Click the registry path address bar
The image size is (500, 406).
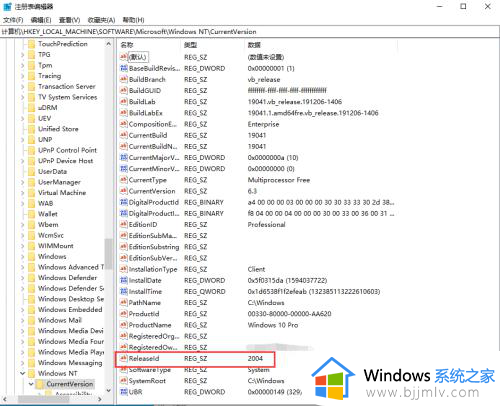250,32
